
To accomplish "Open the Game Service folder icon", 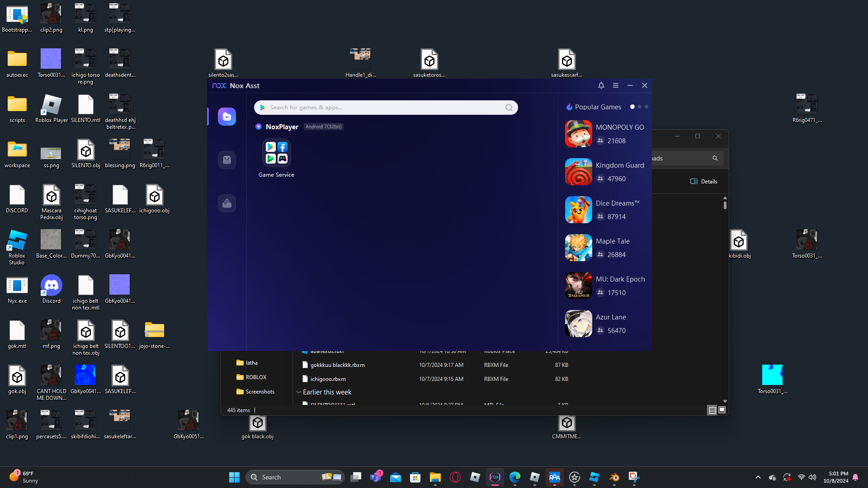I will [x=276, y=153].
